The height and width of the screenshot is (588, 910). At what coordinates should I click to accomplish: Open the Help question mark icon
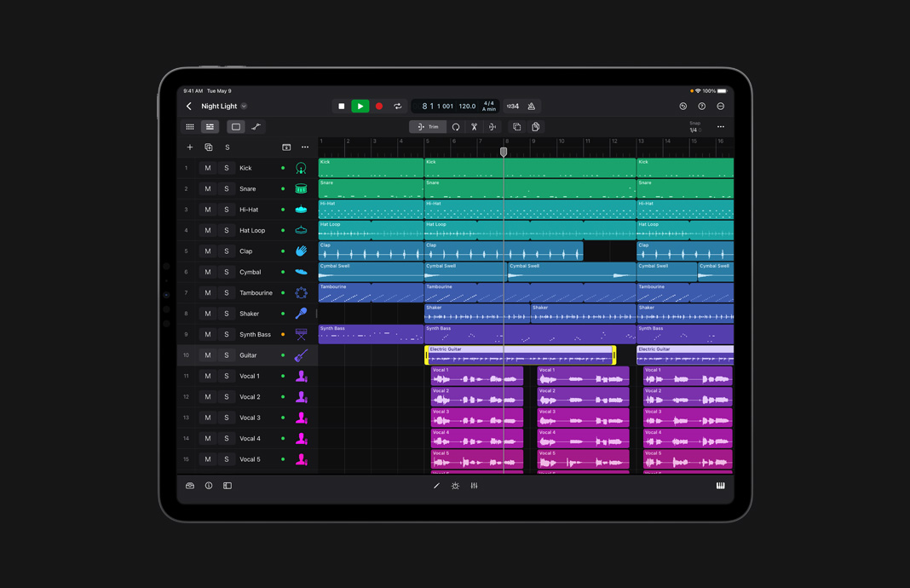point(701,107)
